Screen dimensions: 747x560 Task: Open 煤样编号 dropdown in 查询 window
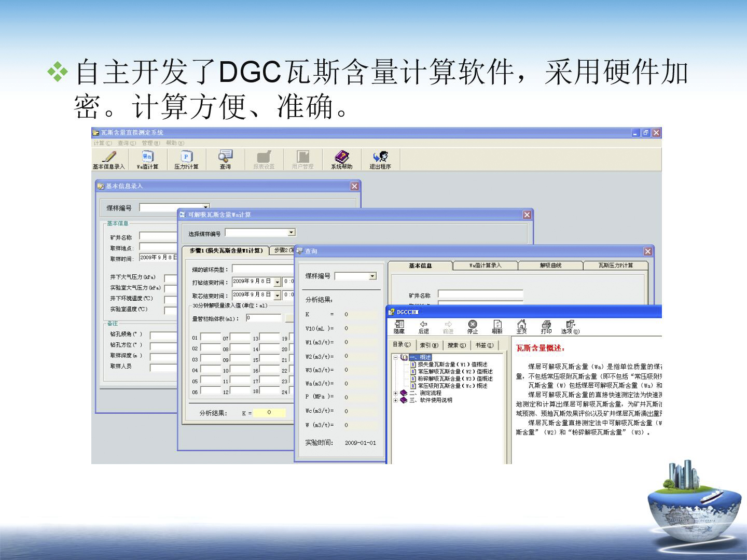372,276
